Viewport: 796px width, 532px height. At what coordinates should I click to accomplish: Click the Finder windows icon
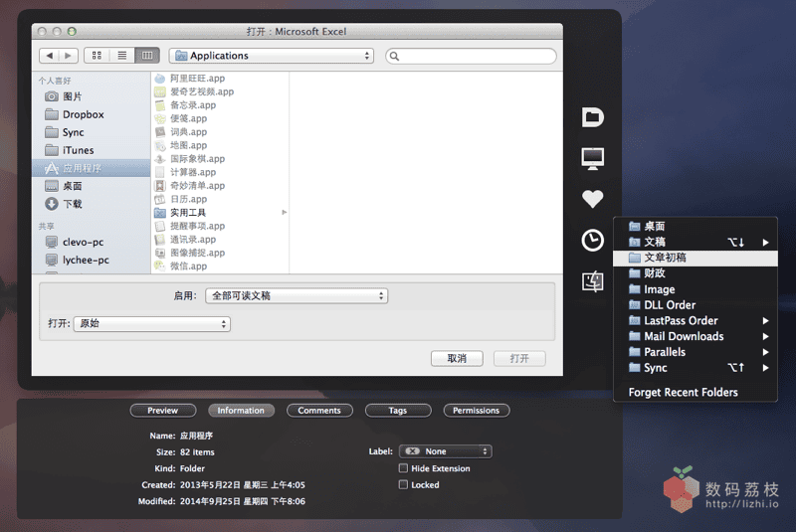tap(592, 281)
